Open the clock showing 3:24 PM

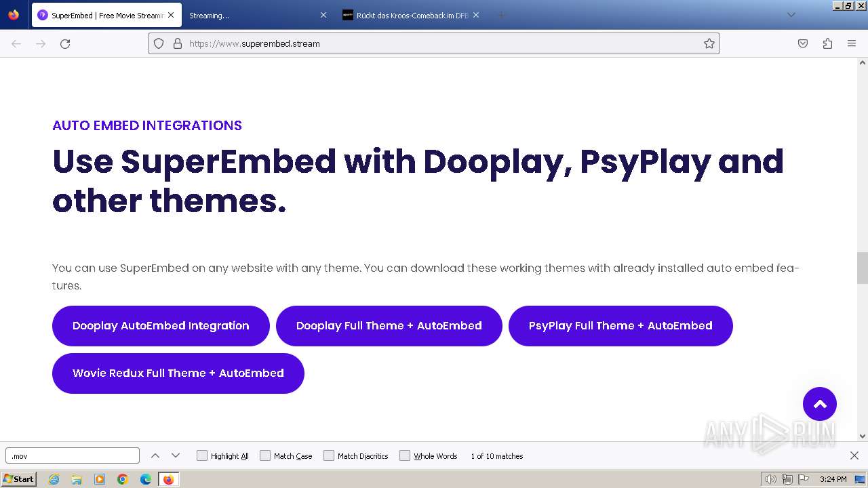(x=833, y=479)
